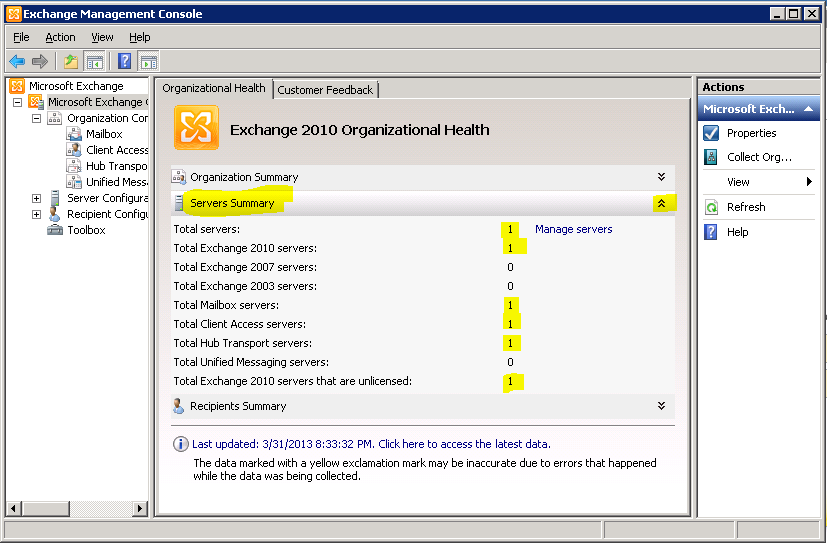The width and height of the screenshot is (827, 543).
Task: Open the Help menu in menu bar
Action: tap(140, 37)
